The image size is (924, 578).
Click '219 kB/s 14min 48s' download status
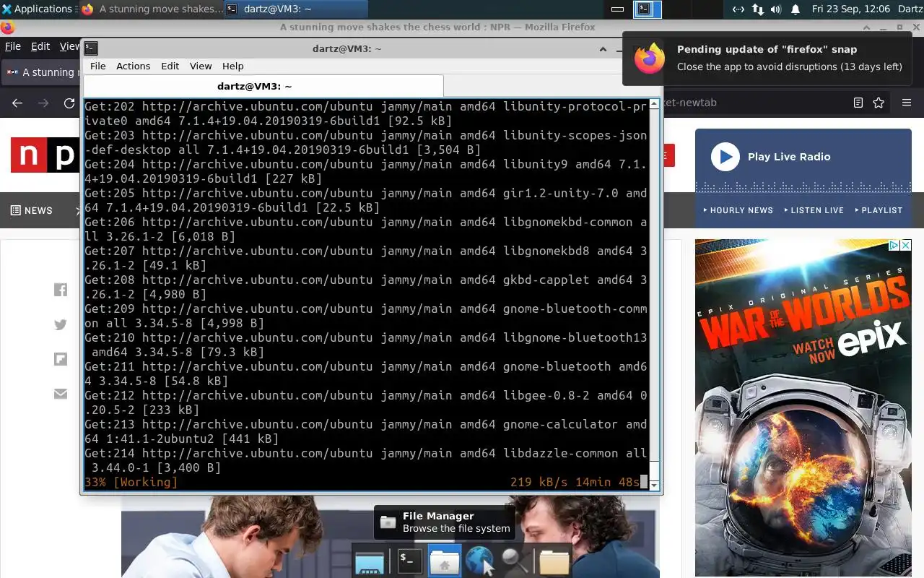point(575,482)
